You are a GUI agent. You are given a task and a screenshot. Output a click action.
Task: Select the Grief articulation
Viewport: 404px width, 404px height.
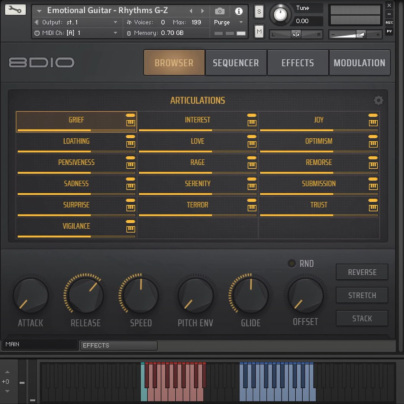click(76, 121)
